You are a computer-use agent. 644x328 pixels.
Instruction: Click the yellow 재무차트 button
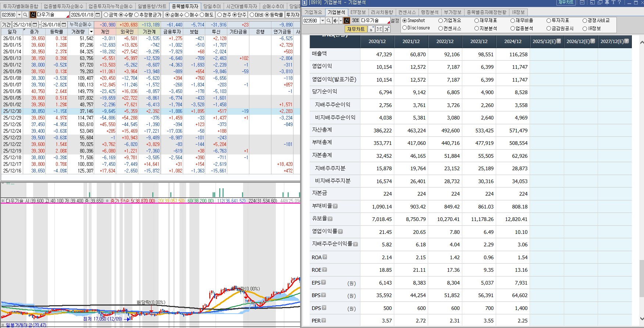pos(356,29)
